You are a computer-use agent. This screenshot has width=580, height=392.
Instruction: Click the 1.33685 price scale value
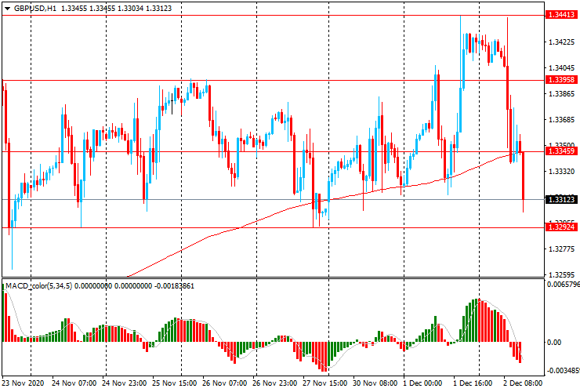(561, 120)
